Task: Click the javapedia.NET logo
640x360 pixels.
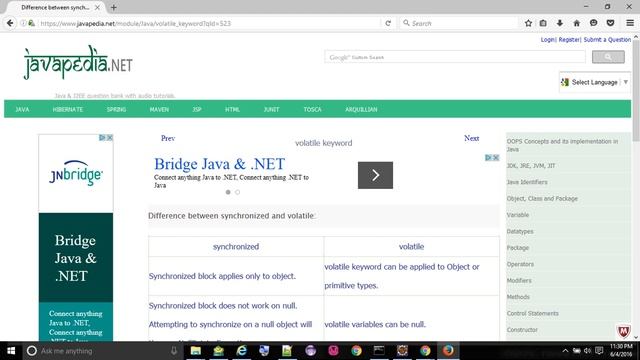Action: 78,63
